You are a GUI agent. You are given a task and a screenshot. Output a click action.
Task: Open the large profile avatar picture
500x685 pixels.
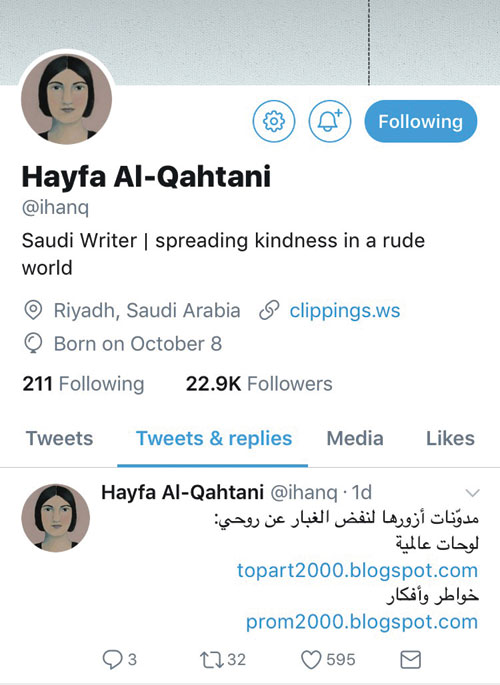click(66, 99)
